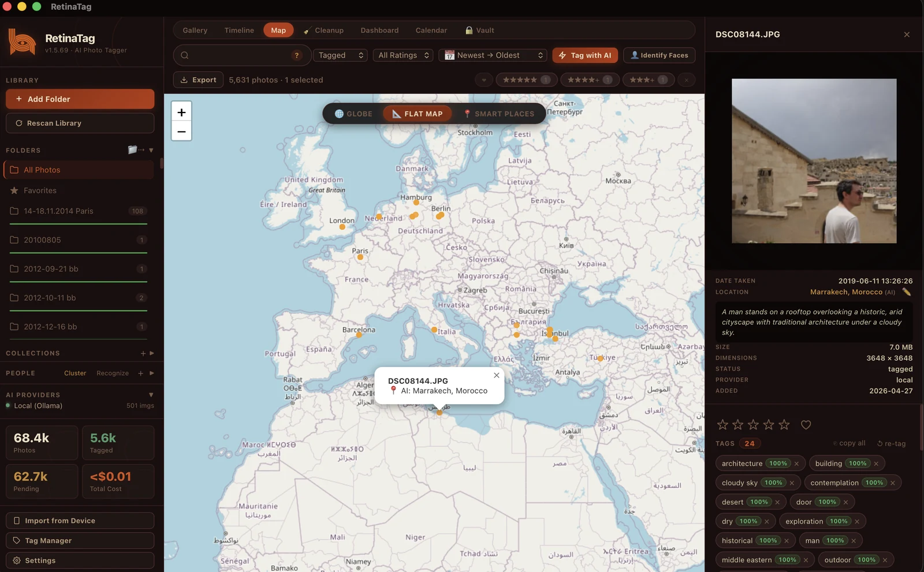The image size is (924, 572).
Task: Select the Flat Map view
Action: pyautogui.click(x=418, y=114)
